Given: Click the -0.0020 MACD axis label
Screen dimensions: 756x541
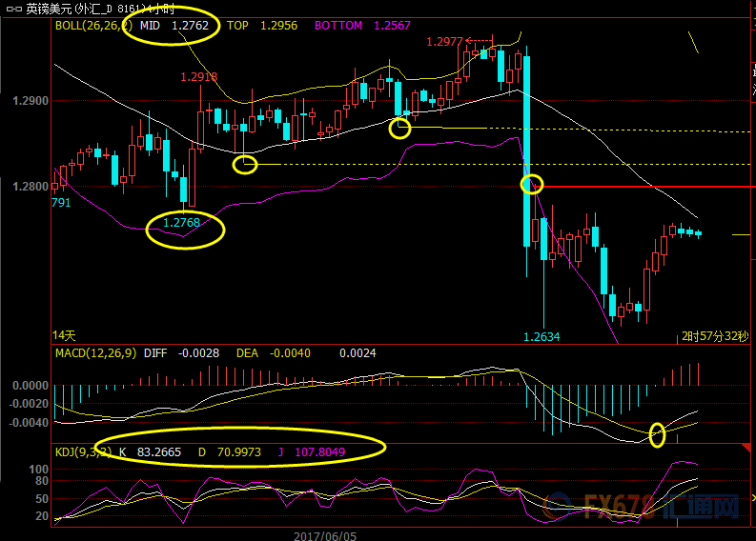Looking at the screenshot, I should click(29, 404).
